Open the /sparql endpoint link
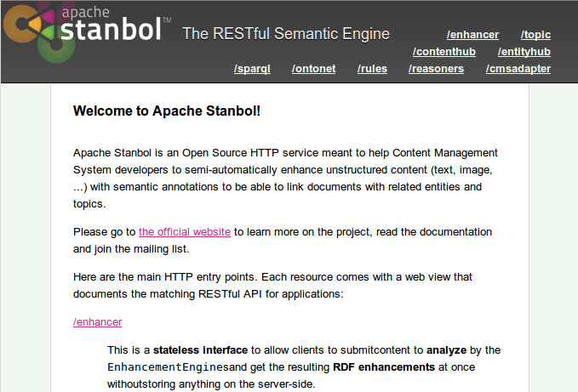 (x=252, y=69)
